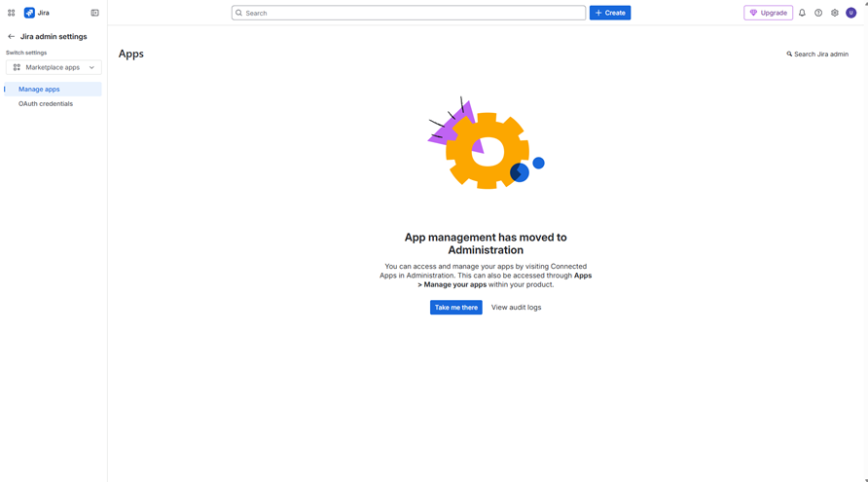Open the View audit logs link
The image size is (868, 482).
point(516,308)
